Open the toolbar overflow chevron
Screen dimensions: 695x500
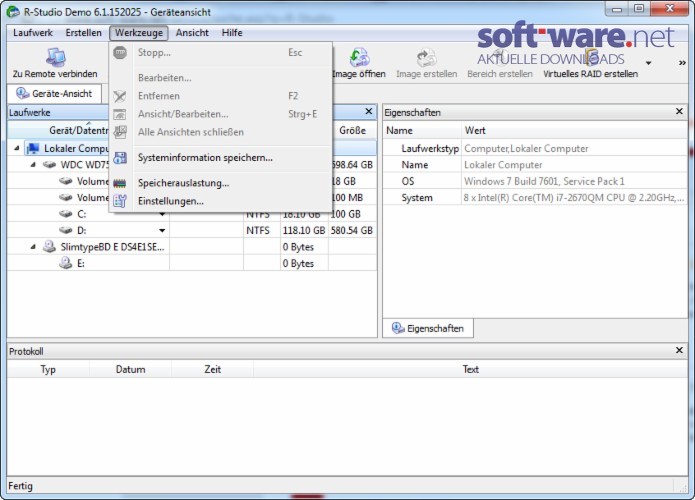pos(682,63)
